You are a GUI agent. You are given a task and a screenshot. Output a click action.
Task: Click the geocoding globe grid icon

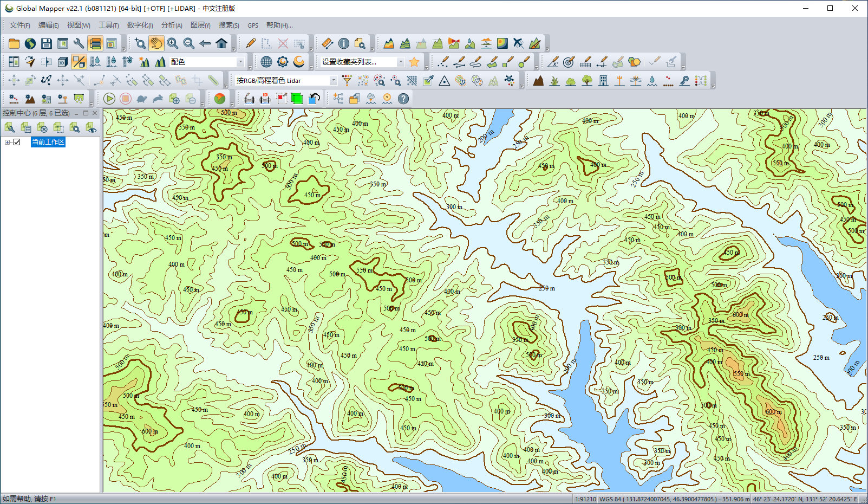(266, 62)
